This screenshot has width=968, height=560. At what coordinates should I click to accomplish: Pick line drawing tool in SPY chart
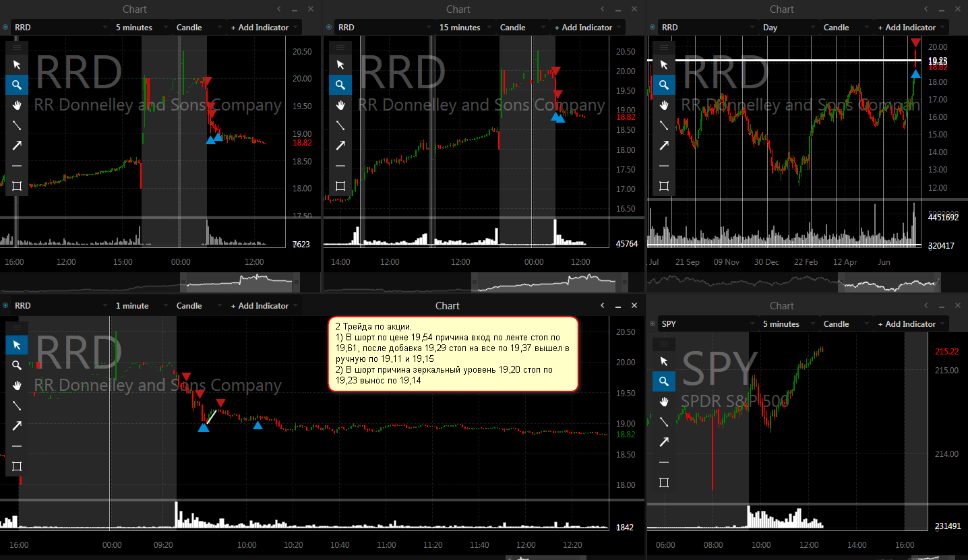coord(664,422)
